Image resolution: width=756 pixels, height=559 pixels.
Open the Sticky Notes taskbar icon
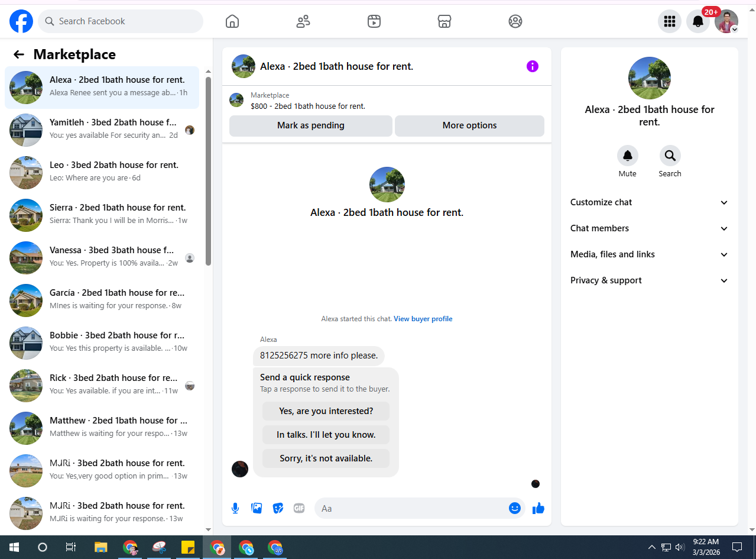188,547
